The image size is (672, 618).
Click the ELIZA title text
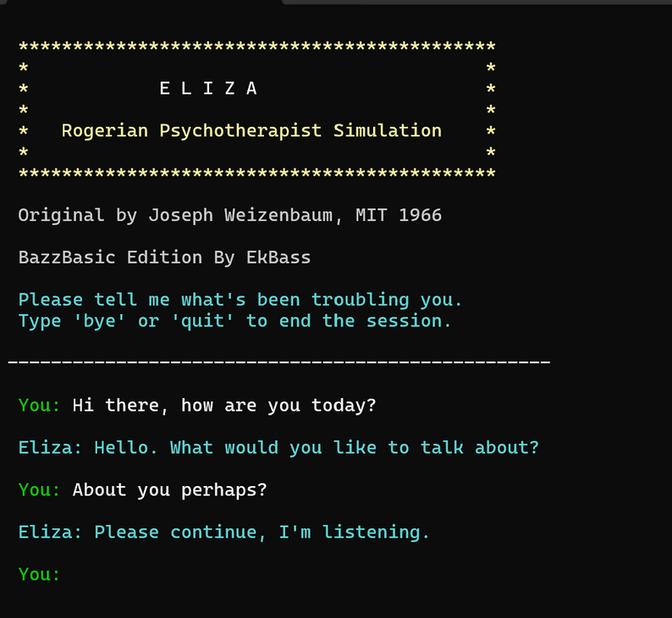(208, 89)
